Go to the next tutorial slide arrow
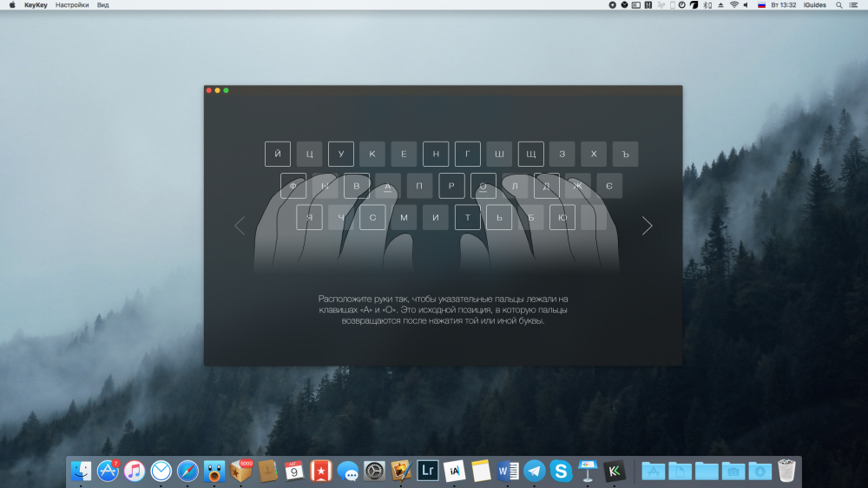The height and width of the screenshot is (488, 868). [647, 226]
